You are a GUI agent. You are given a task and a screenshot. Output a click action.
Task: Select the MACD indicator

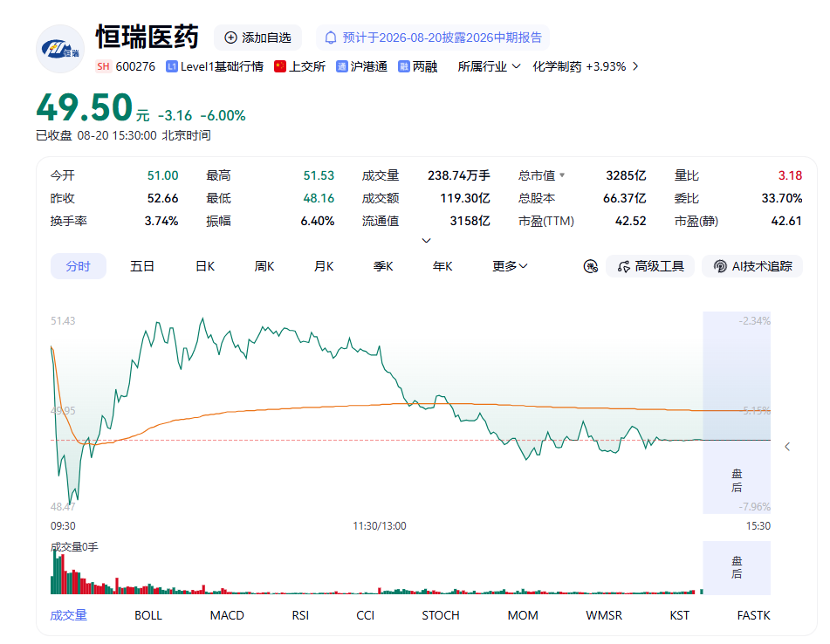click(227, 615)
